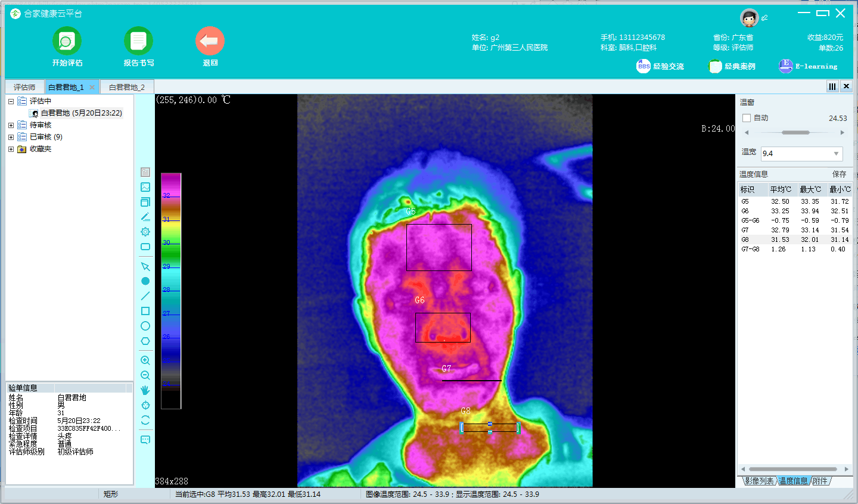
Task: Switch to the 评估师 tab
Action: coord(24,87)
